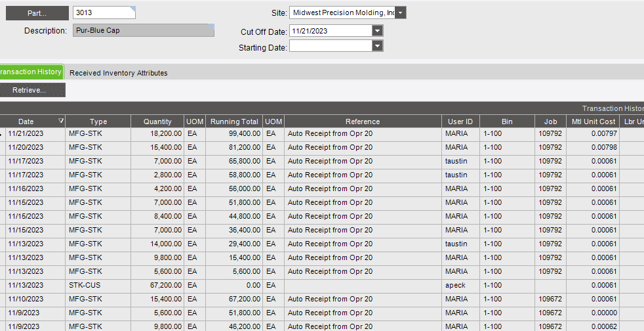The width and height of the screenshot is (644, 331).
Task: Click the Mtl Unit Cost column header
Action: pos(594,121)
